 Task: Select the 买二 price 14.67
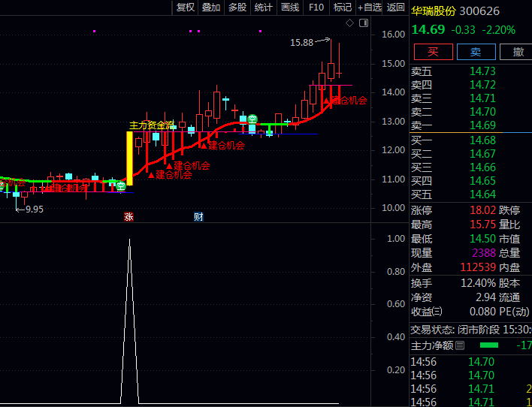click(x=482, y=154)
